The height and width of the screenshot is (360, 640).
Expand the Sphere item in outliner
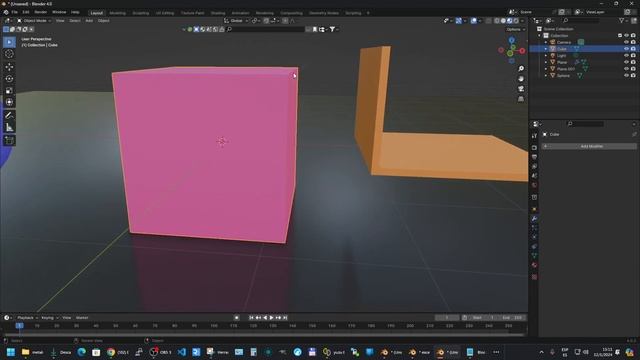(546, 76)
